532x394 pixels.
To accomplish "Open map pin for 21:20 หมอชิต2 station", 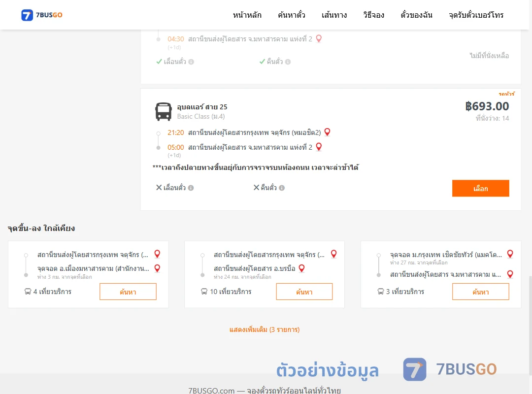I will (328, 132).
